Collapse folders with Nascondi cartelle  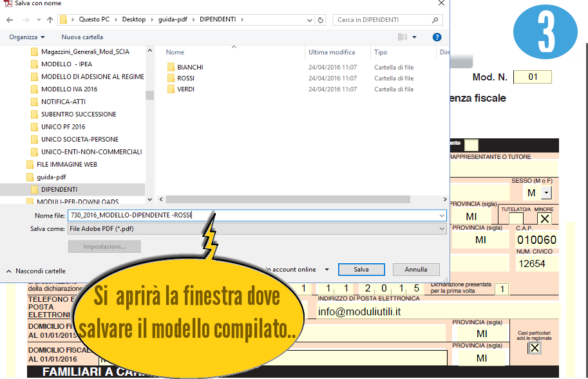point(35,271)
